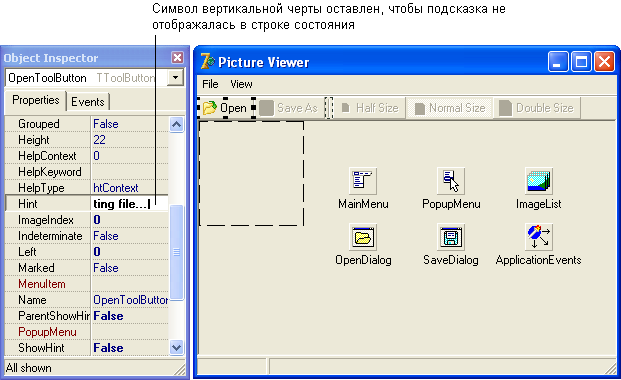This screenshot has width=621, height=380.
Task: Click the toolbar separator handle after Save As
Action: click(329, 108)
